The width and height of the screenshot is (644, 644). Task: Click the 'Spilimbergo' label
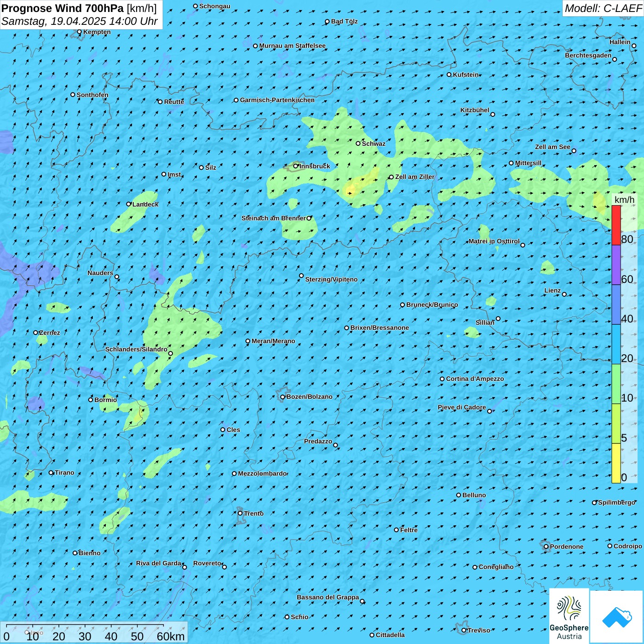point(616,502)
